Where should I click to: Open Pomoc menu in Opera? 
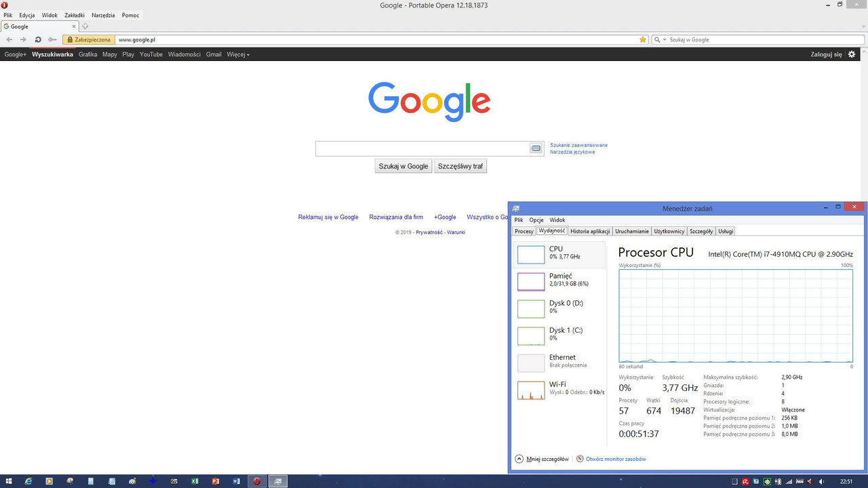(x=131, y=15)
